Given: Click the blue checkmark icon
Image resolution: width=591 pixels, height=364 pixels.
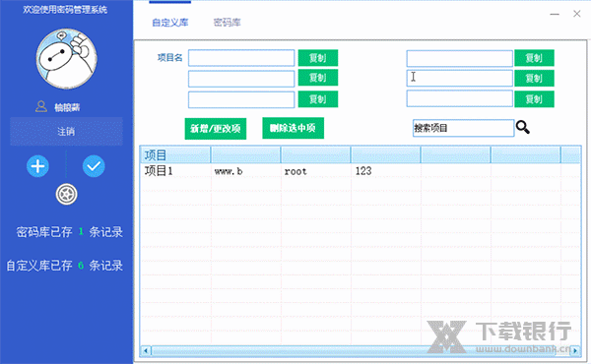Looking at the screenshot, I should [x=94, y=166].
